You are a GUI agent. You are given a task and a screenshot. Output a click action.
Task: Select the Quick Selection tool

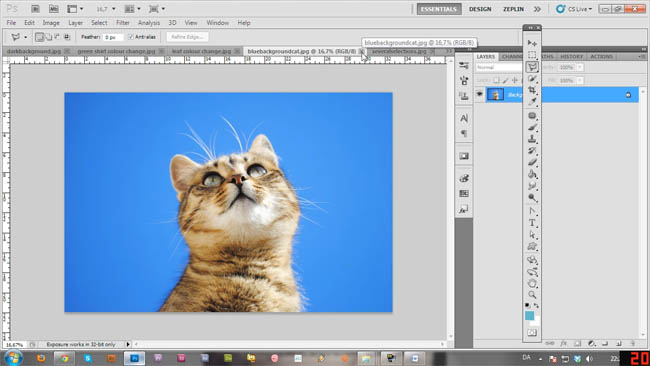click(x=532, y=79)
